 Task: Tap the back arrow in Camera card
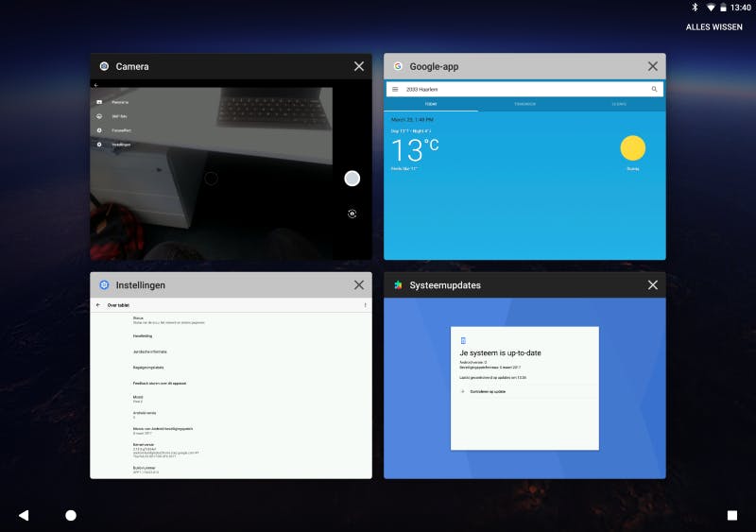(96, 85)
